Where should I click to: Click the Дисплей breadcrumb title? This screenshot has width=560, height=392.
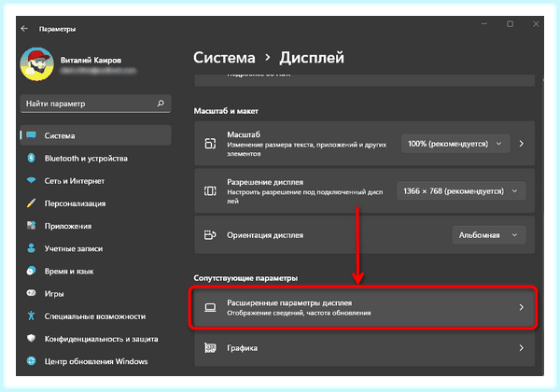[312, 58]
